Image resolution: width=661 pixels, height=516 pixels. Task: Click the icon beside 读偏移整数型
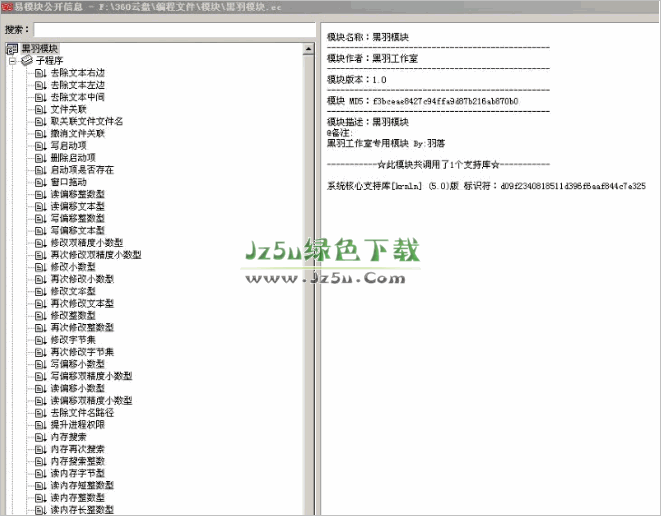[41, 194]
